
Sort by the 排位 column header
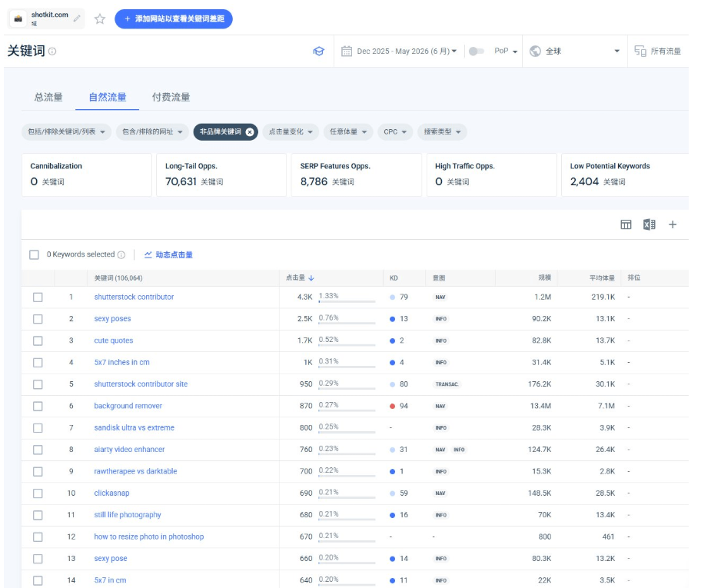pos(633,277)
